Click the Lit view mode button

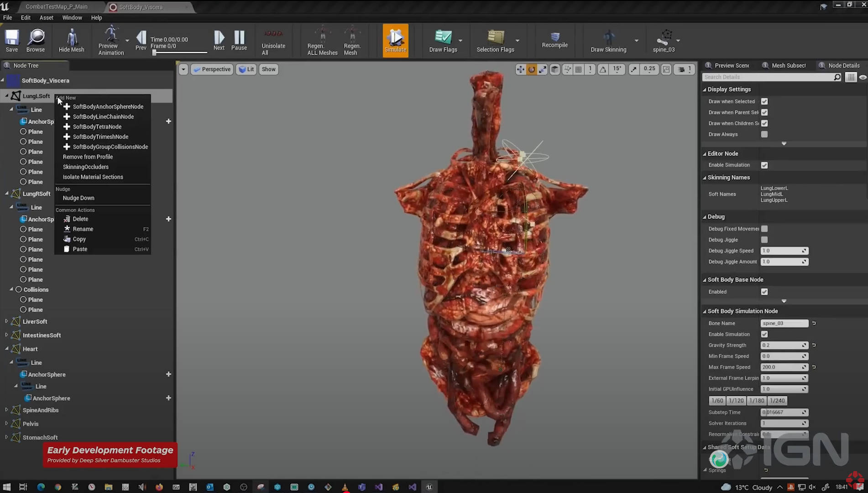[246, 69]
